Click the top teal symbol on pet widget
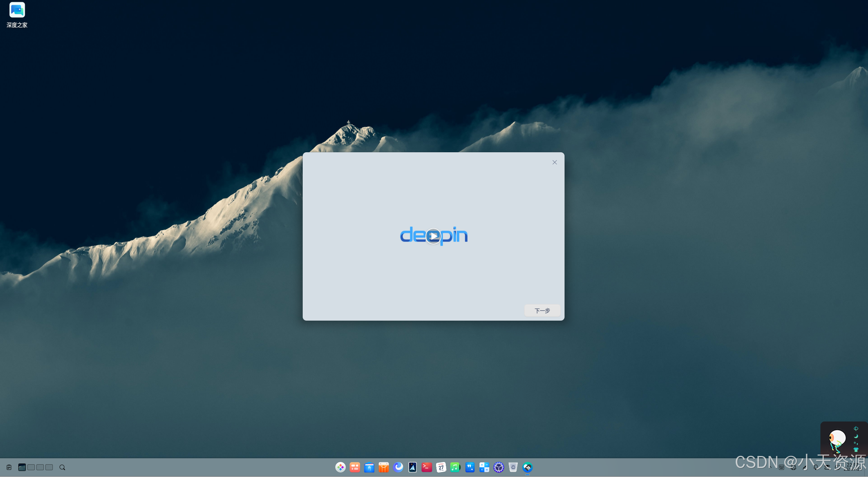868x477 pixels. pyautogui.click(x=856, y=429)
